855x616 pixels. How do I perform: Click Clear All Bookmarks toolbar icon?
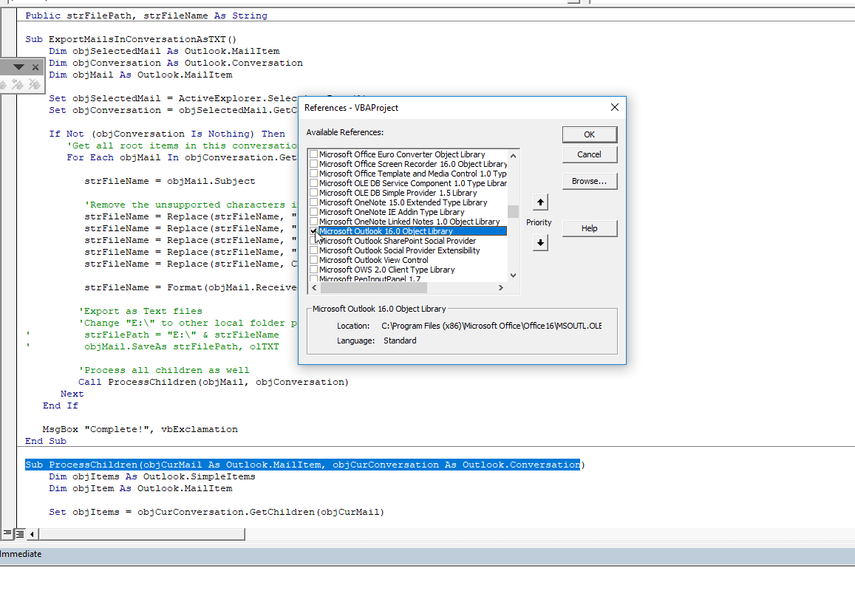[x=34, y=84]
